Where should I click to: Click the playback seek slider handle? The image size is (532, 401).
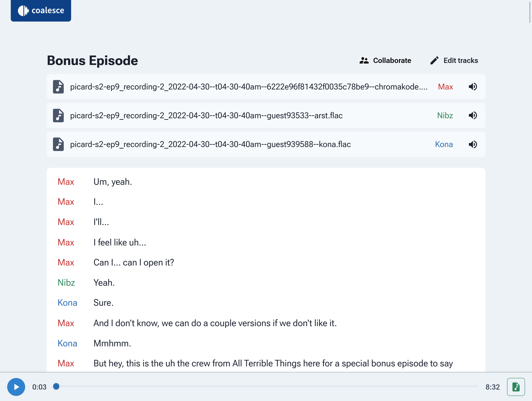point(56,386)
